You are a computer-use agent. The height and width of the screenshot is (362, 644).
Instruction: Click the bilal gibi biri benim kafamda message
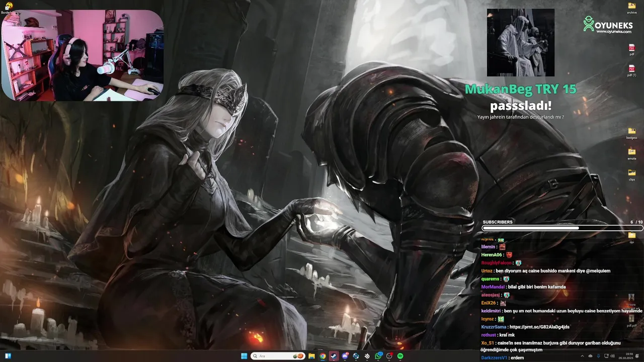click(537, 287)
